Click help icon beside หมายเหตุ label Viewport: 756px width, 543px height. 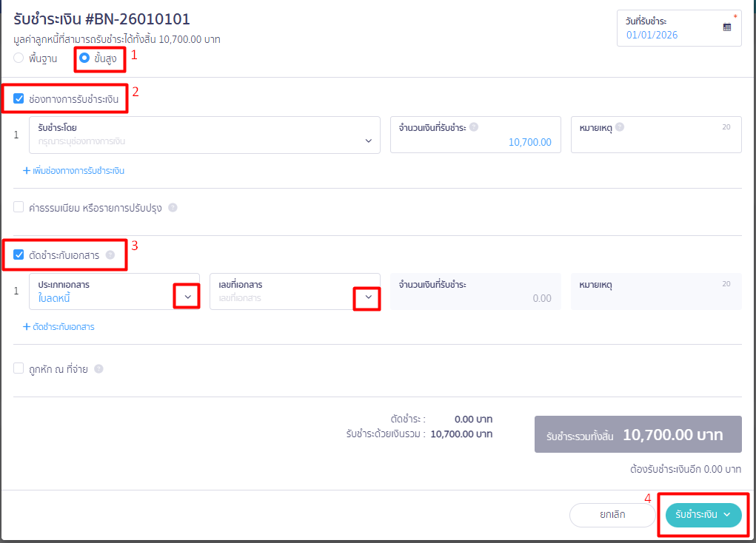click(620, 127)
